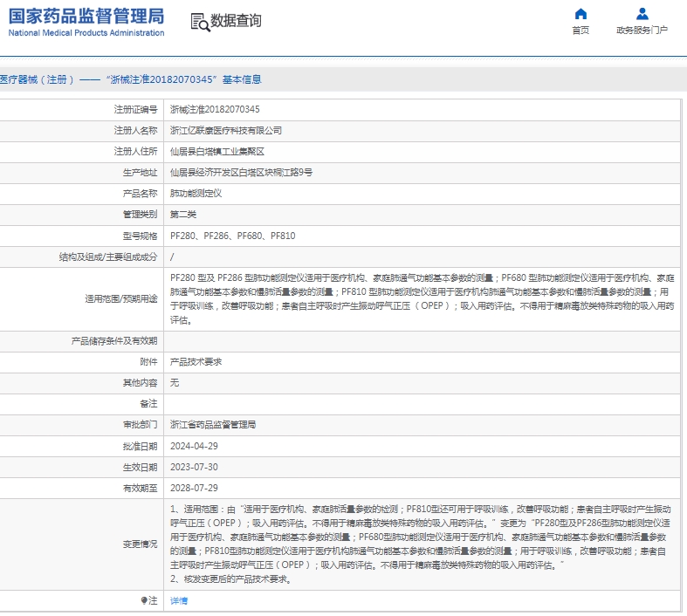The width and height of the screenshot is (687, 616).
Task: Click the 国家药品监督管理局 logo
Action: click(86, 22)
